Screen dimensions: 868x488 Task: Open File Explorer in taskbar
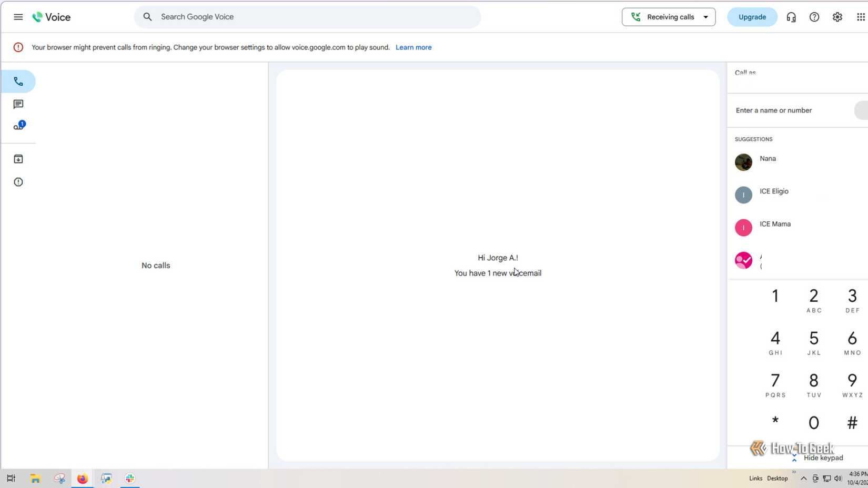click(35, 479)
